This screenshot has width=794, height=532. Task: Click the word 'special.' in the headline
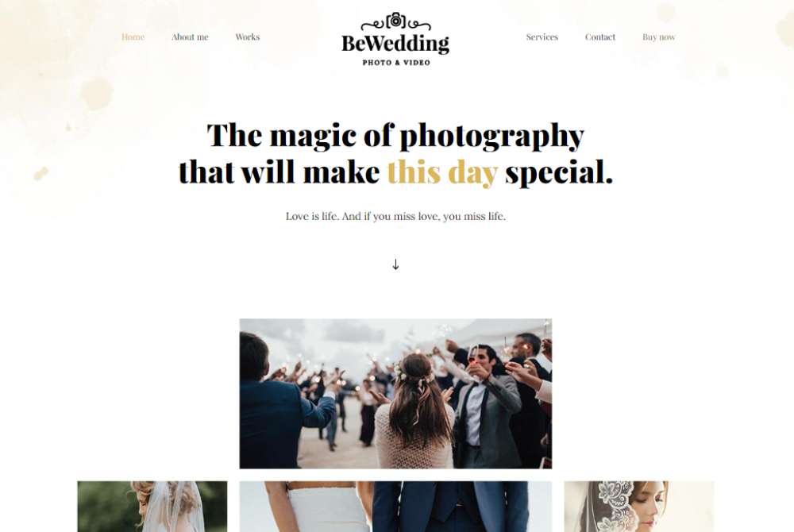pos(559,172)
